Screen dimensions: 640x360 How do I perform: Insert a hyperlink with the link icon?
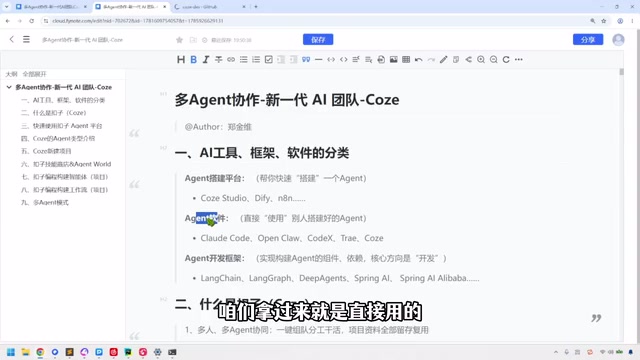pyautogui.click(x=231, y=60)
